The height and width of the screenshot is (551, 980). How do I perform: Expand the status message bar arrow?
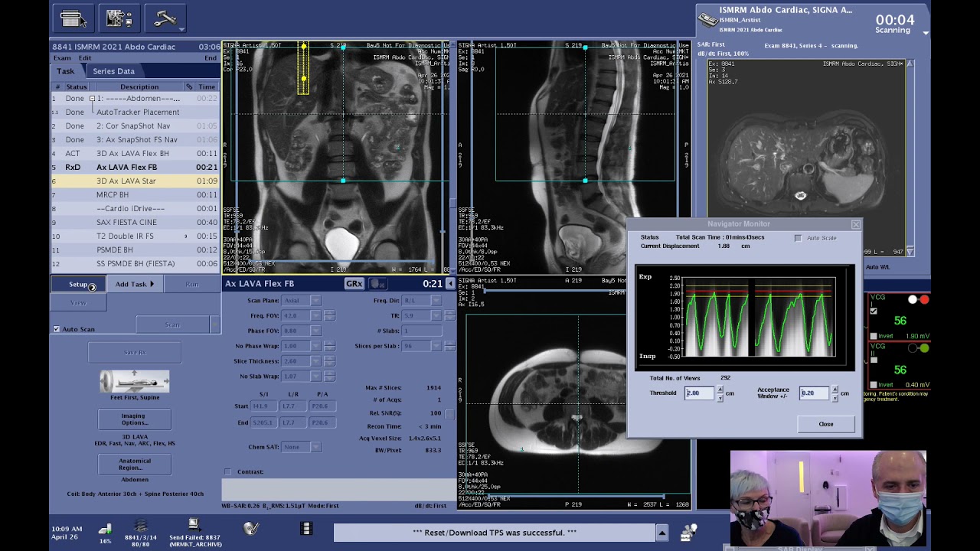661,533
